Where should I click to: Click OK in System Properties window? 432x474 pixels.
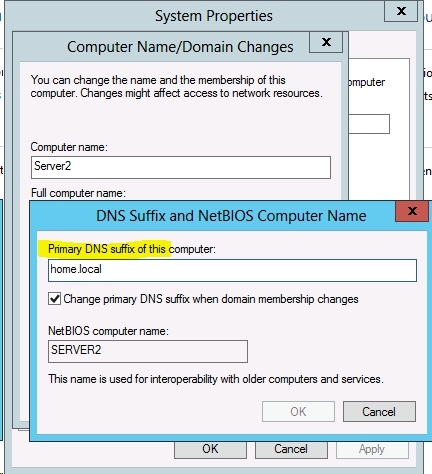(x=210, y=449)
